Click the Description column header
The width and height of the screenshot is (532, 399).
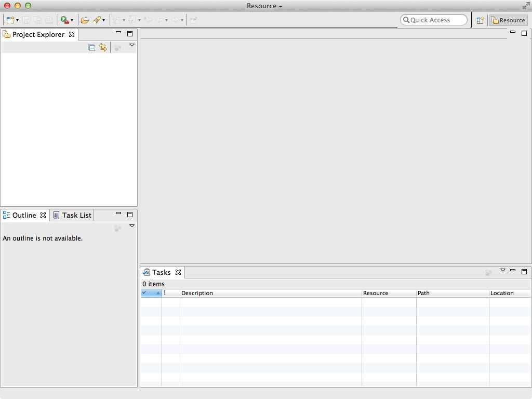(x=270, y=293)
